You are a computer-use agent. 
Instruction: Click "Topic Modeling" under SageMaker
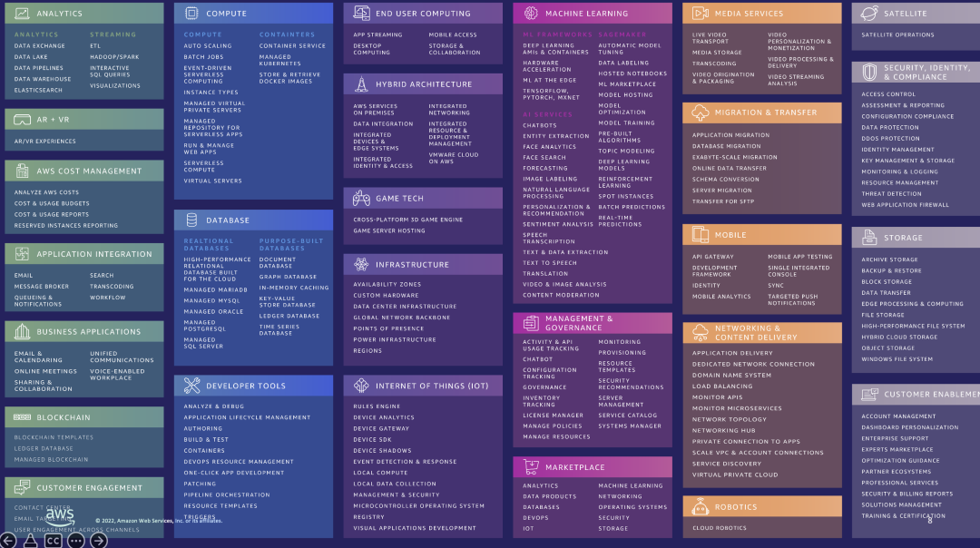click(x=626, y=151)
